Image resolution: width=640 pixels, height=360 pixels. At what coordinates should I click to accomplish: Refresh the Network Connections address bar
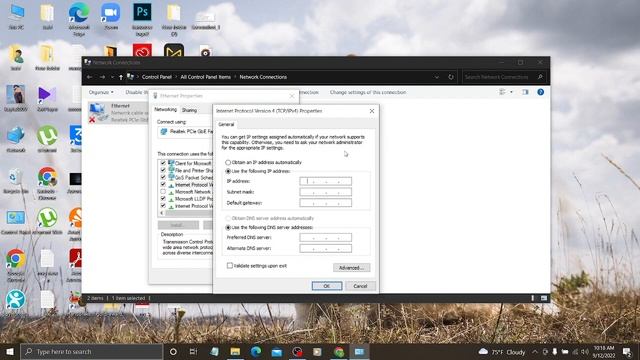pos(451,77)
